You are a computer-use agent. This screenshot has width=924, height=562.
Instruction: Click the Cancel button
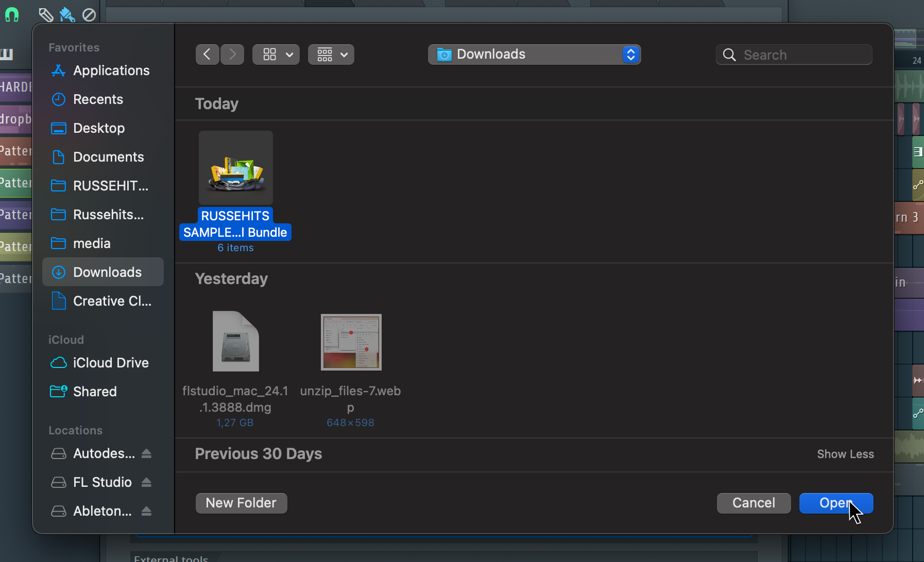pos(754,503)
